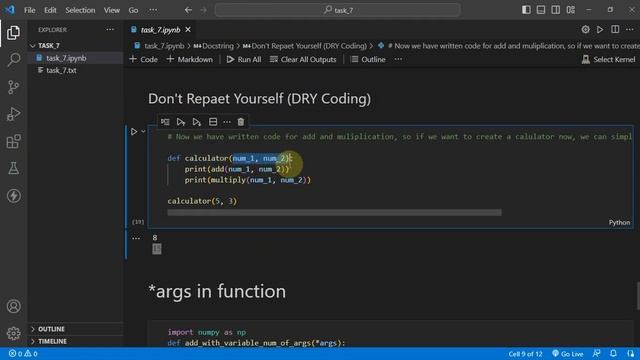Open notifications bell in status bar
Viewport: 640px width, 360px height.
point(613,353)
